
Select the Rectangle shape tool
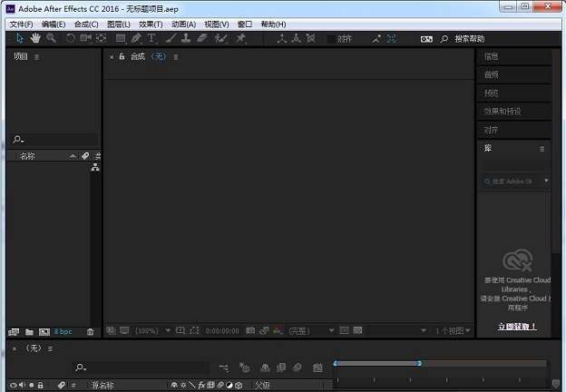point(121,38)
